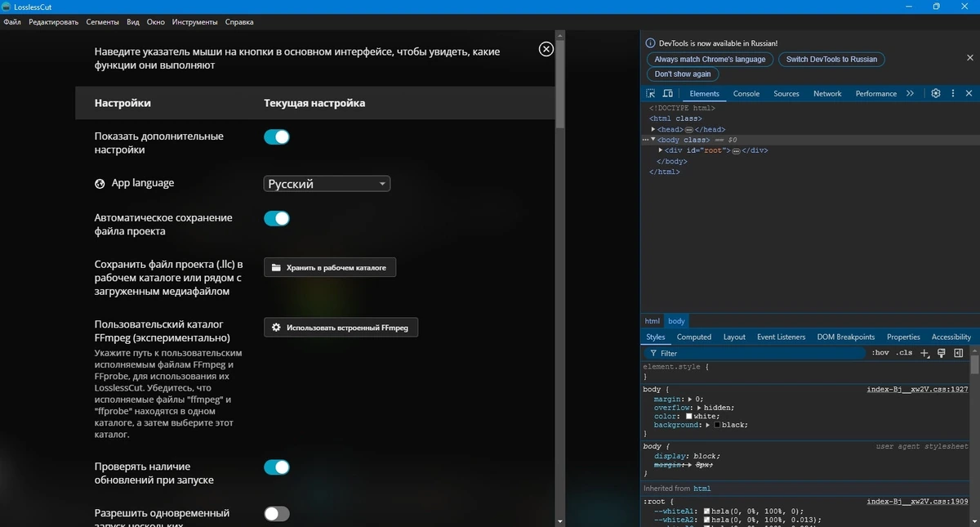Click the Don't show again button
This screenshot has height=527, width=980.
point(683,74)
